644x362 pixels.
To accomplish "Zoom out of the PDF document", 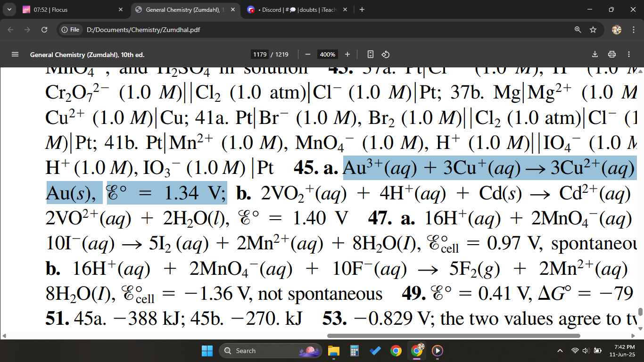I will [308, 55].
